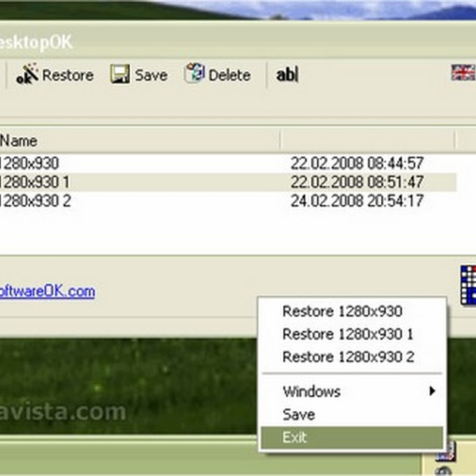This screenshot has width=476, height=476.
Task: Click the 'ab' rename icon
Action: coord(287,75)
